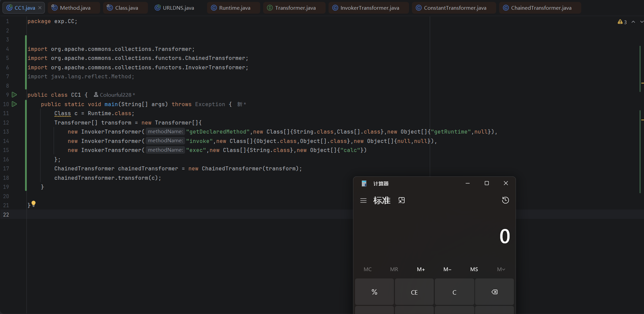Click the Calculator MC memory clear button

(368, 269)
